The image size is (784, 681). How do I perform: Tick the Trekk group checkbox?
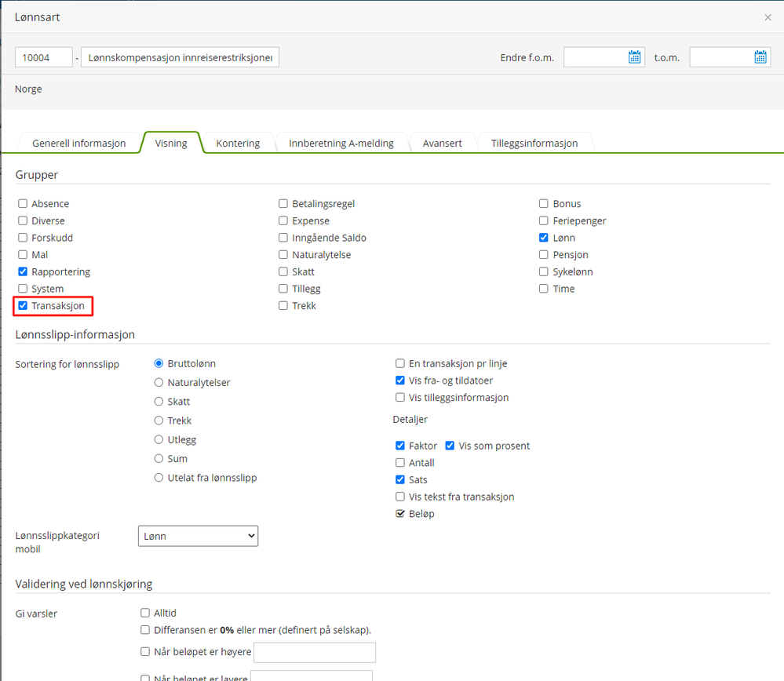[283, 305]
